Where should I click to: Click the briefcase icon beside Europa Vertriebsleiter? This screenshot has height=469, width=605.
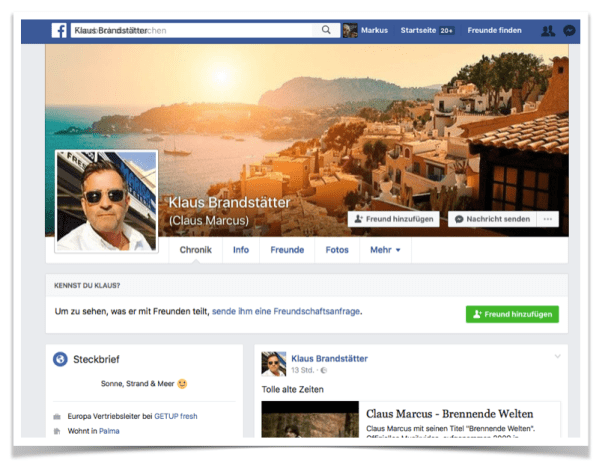pos(57,417)
